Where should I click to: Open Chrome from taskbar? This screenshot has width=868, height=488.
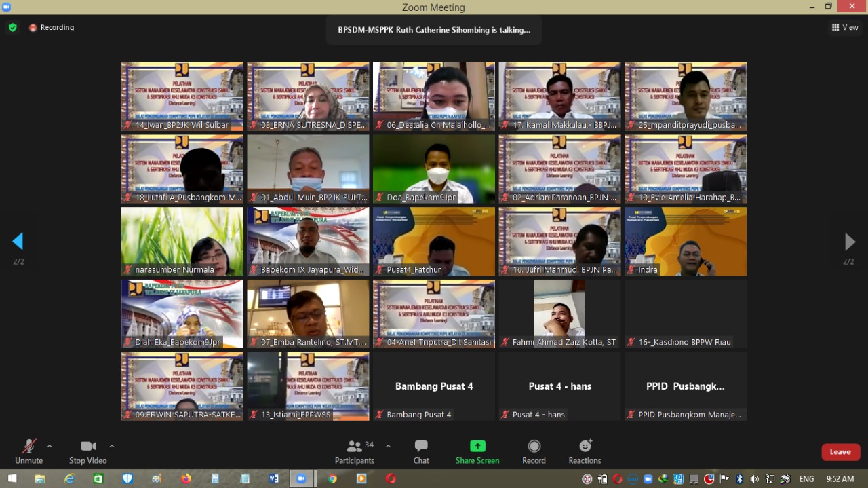[x=332, y=478]
